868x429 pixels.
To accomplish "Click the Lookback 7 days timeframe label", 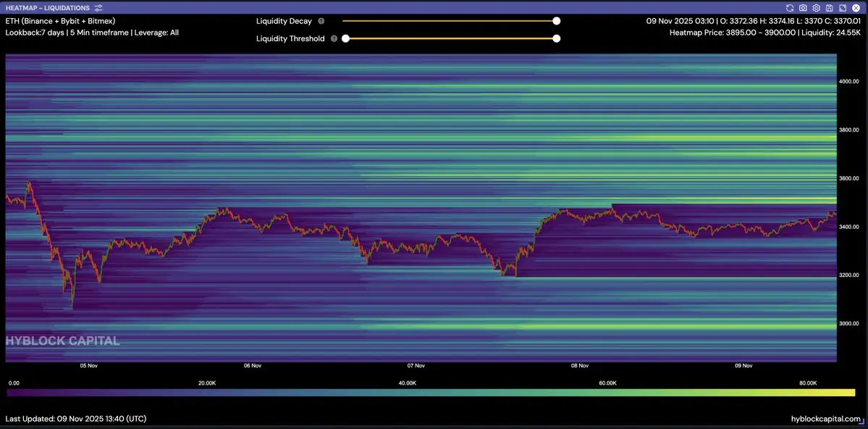I will (x=92, y=33).
